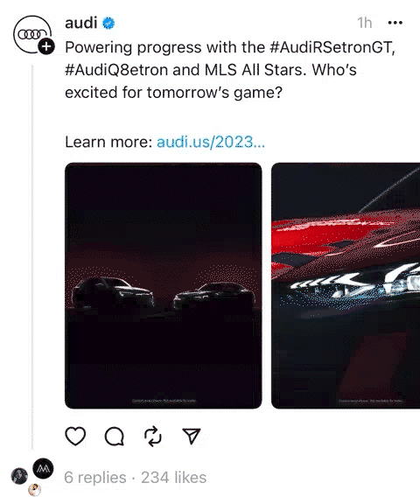
Task: View the second image of the red car headlight
Action: click(346, 285)
